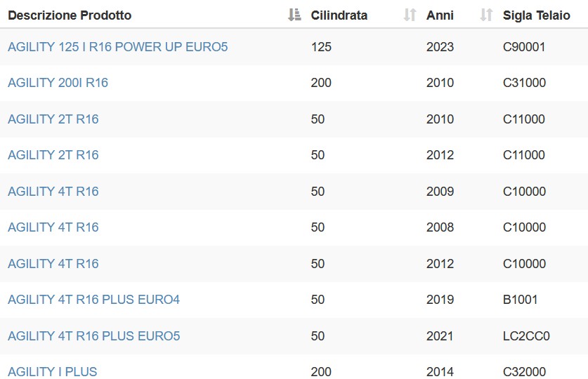Image resolution: width=588 pixels, height=379 pixels.
Task: Open the AGILITY I PLUS link
Action: [x=53, y=372]
